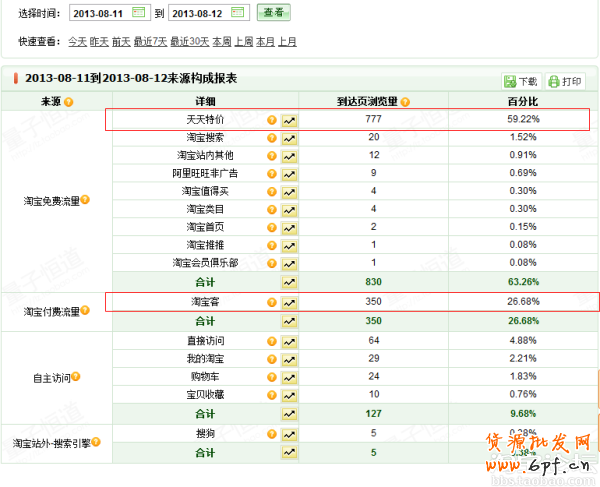View trend chart for 淘宝站内其他

pos(289,156)
